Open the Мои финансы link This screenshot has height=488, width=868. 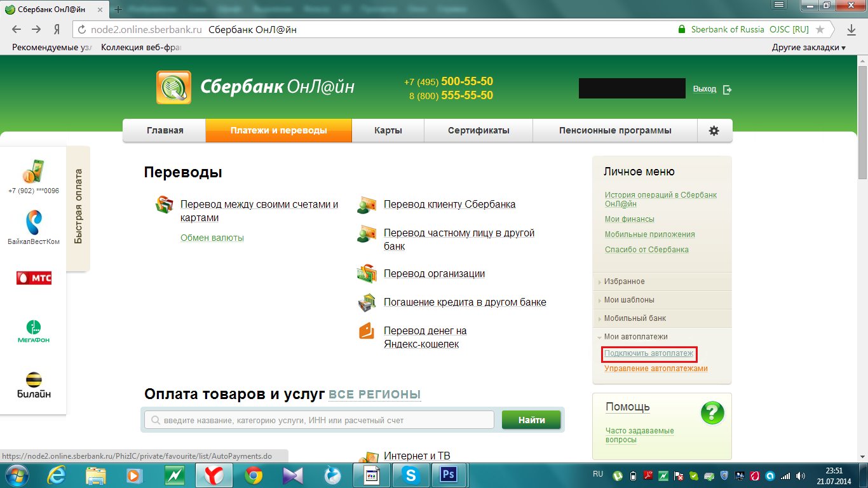(x=630, y=219)
